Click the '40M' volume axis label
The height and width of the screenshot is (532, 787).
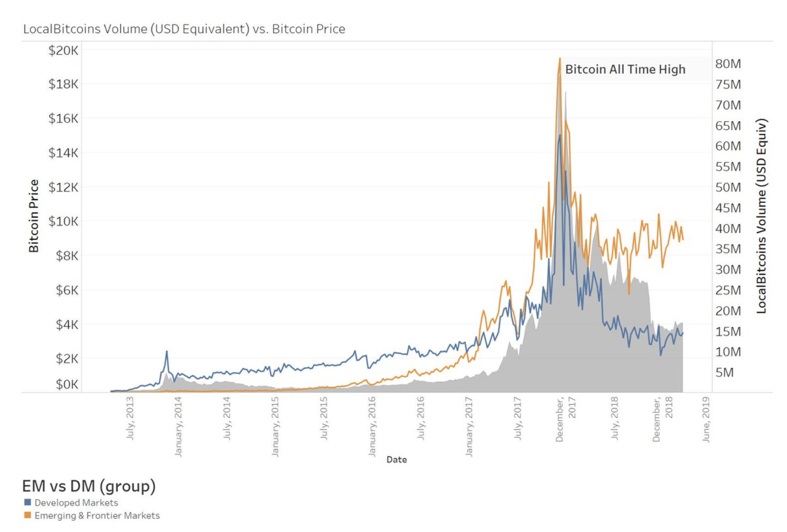tap(728, 228)
